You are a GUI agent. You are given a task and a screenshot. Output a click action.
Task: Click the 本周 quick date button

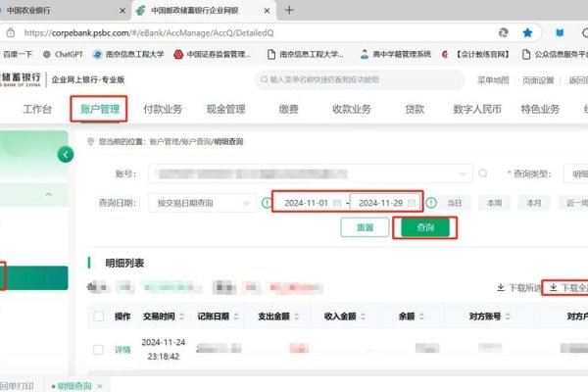tap(494, 203)
